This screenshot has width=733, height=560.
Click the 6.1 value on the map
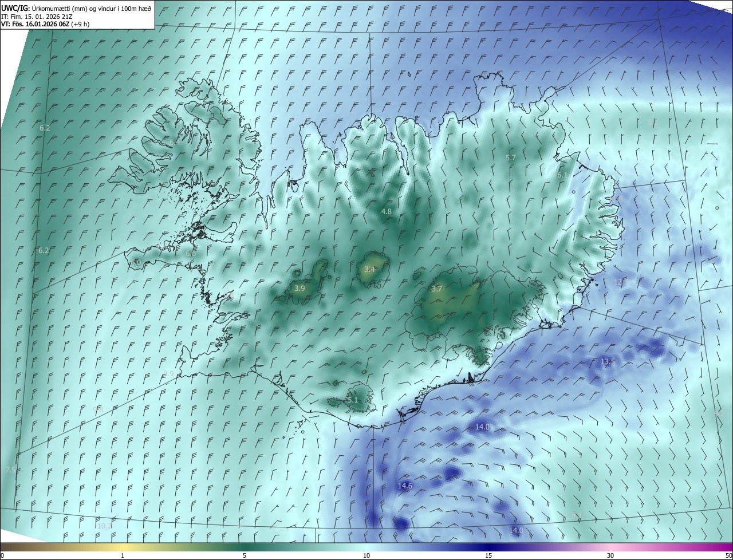click(x=562, y=175)
